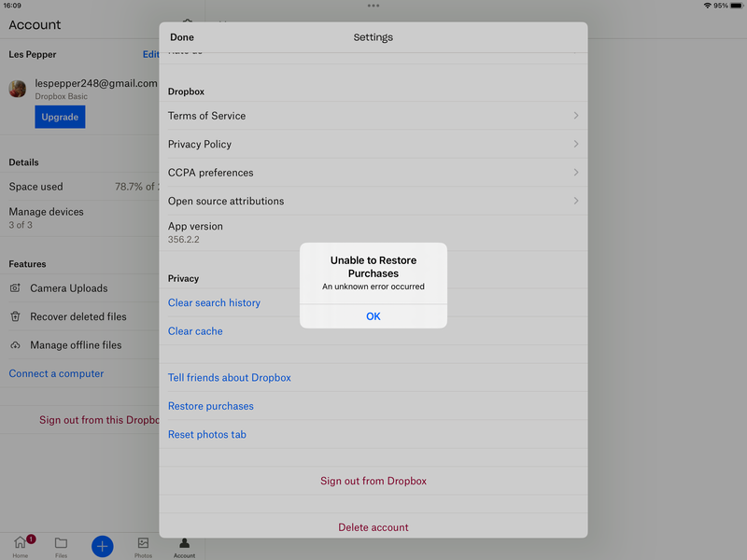Click the lespepper248@gmail.com email text
Viewport: 747px width, 560px height.
pyautogui.click(x=96, y=83)
